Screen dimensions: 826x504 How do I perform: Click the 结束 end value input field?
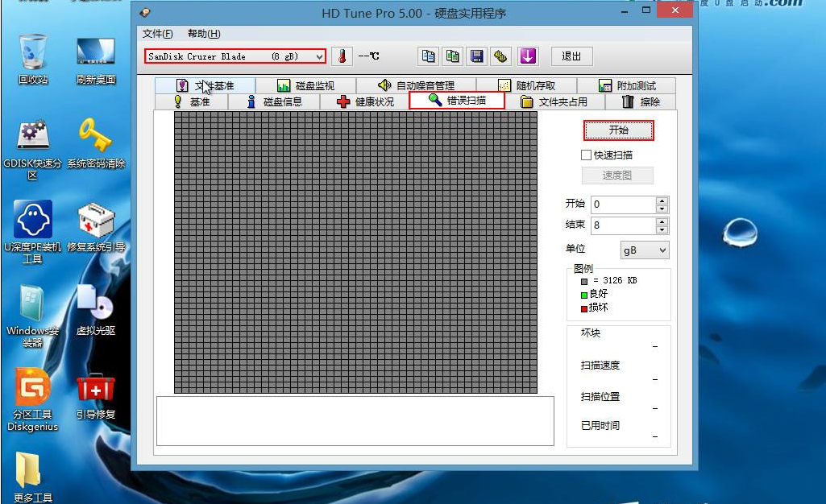coord(623,225)
